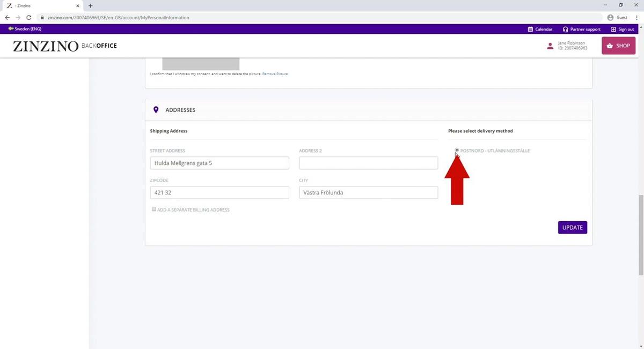The height and width of the screenshot is (349, 644).
Task: Click the browser back arrow
Action: (x=8, y=18)
